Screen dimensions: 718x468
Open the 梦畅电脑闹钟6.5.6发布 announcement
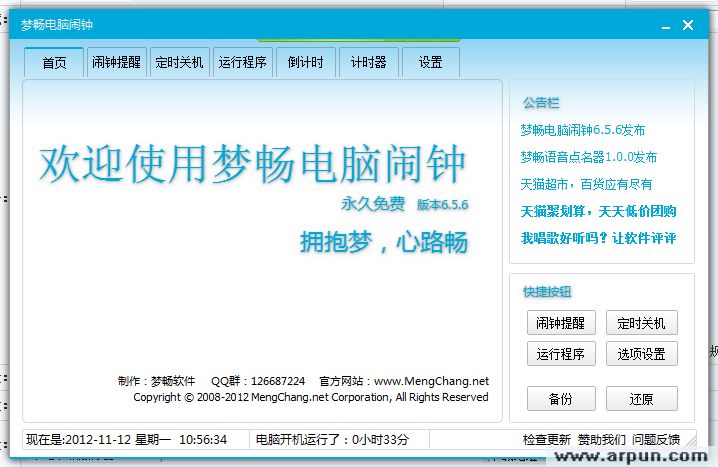[x=582, y=130]
